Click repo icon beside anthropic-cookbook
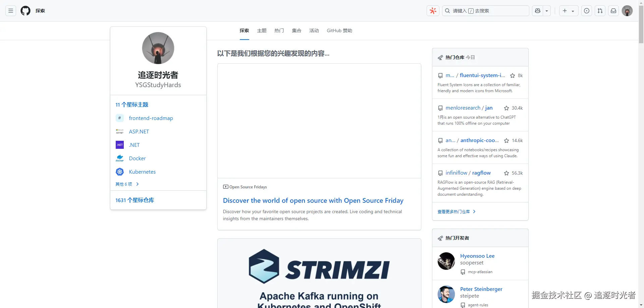 tap(440, 141)
